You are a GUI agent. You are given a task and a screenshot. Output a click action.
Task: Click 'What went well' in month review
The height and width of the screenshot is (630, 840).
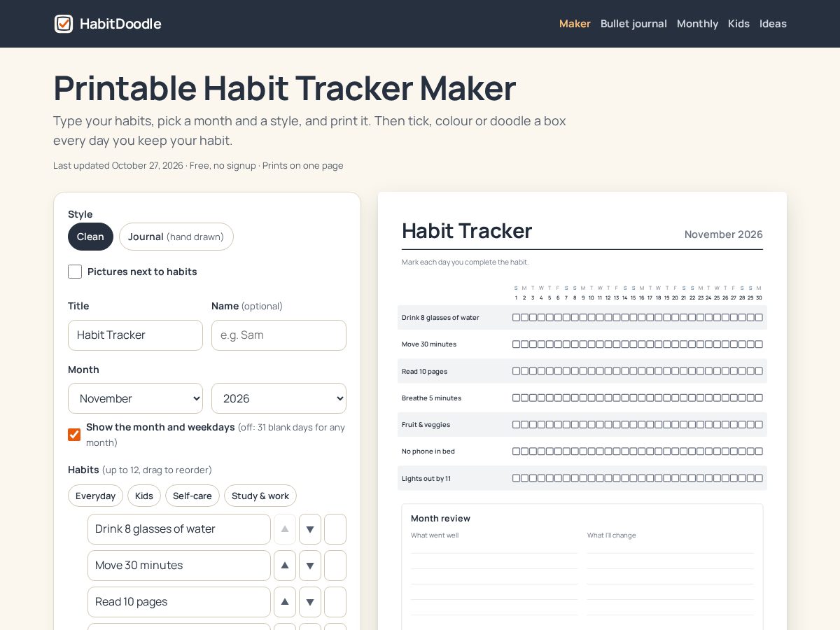435,535
